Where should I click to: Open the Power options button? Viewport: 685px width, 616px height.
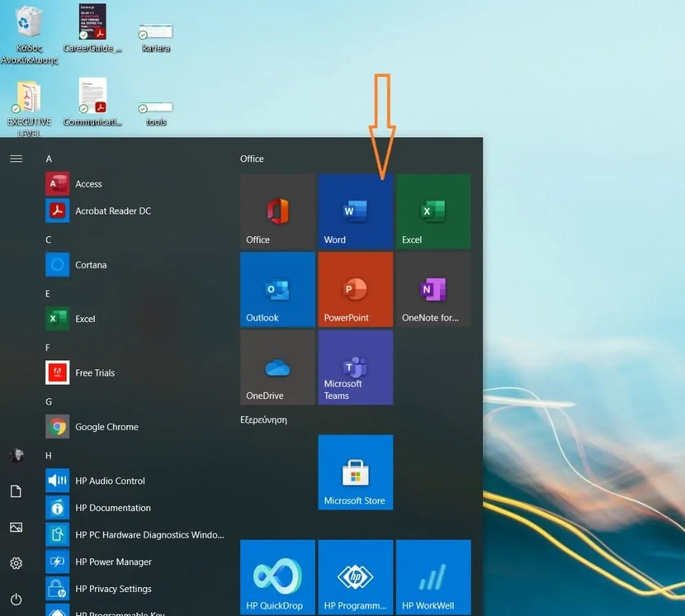click(16, 599)
